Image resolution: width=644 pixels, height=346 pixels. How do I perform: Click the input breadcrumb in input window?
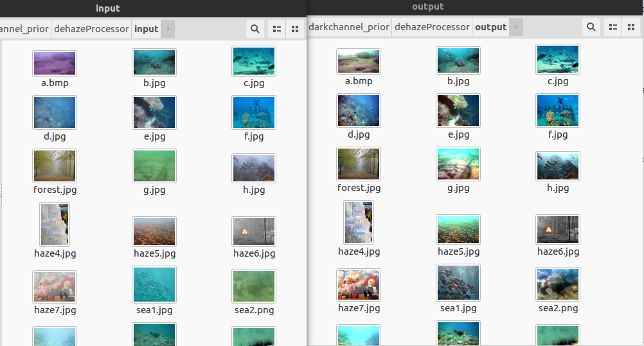click(146, 29)
